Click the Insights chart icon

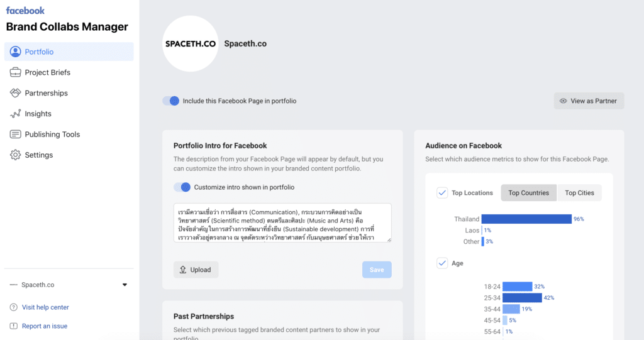(x=15, y=114)
